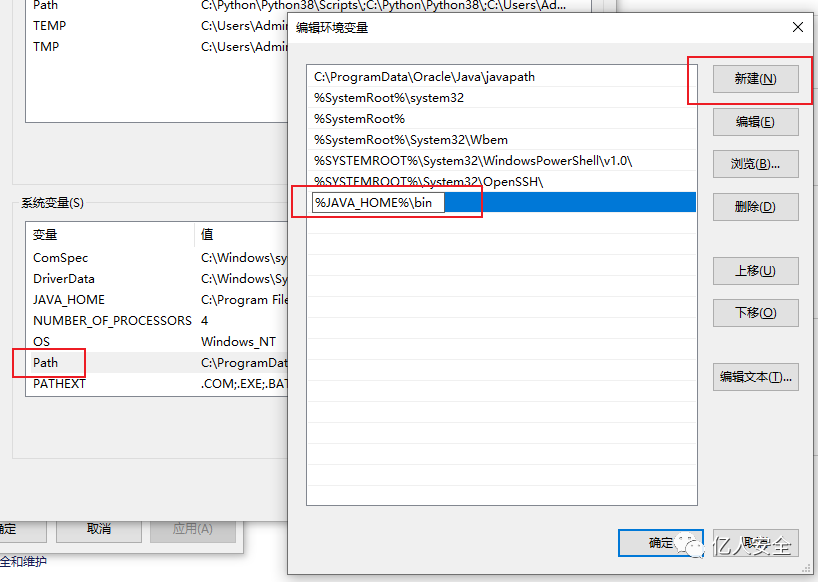This screenshot has width=818, height=582.
Task: Select DriverData system variable row
Action: tap(157, 279)
